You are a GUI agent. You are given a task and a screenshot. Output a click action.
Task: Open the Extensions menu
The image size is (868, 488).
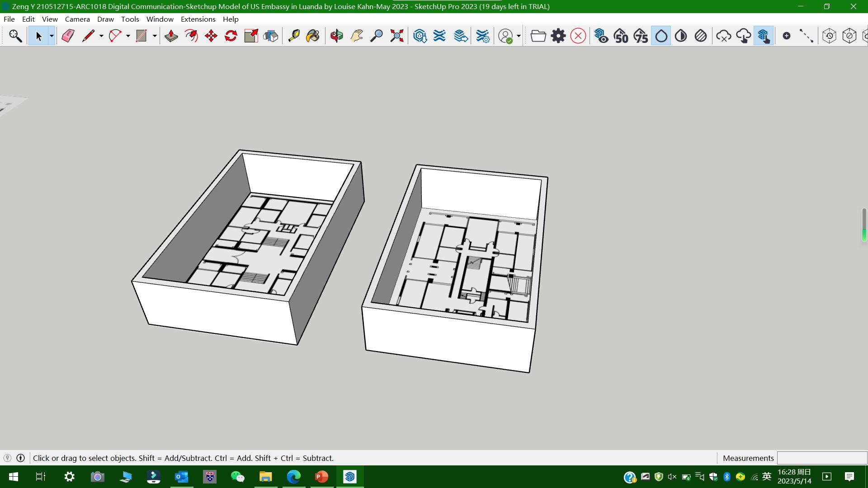(198, 19)
